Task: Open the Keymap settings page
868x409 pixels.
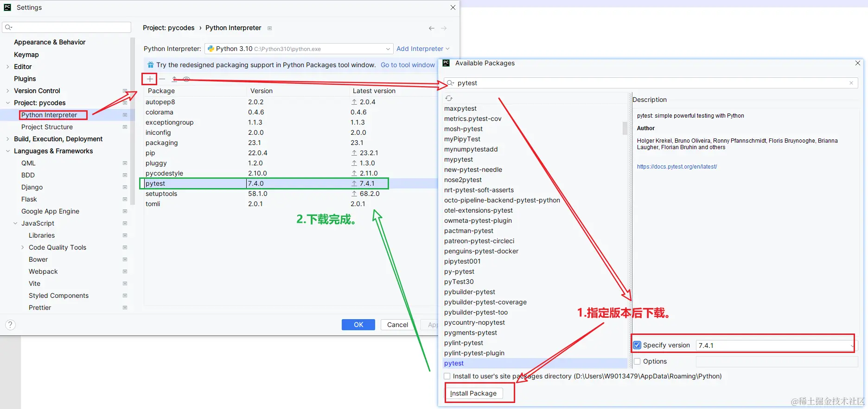Action: coord(26,55)
